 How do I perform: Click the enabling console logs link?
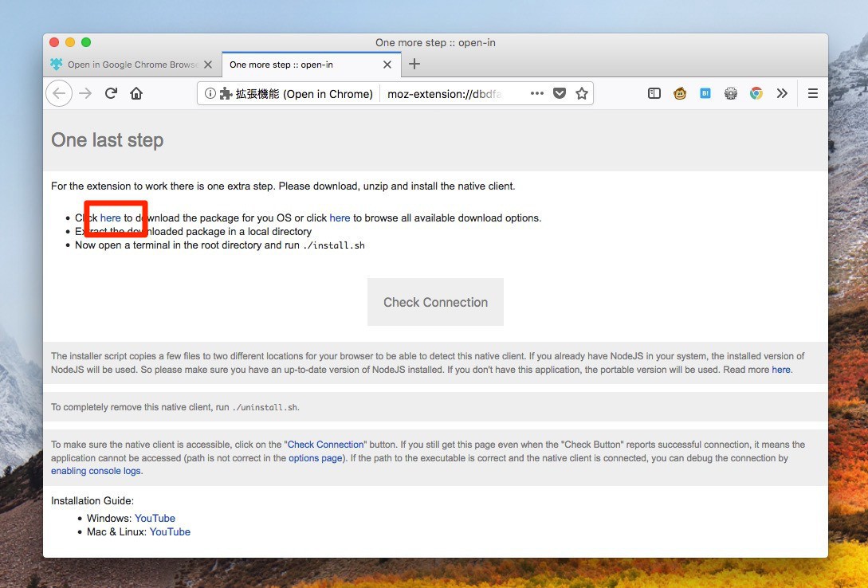coord(96,471)
